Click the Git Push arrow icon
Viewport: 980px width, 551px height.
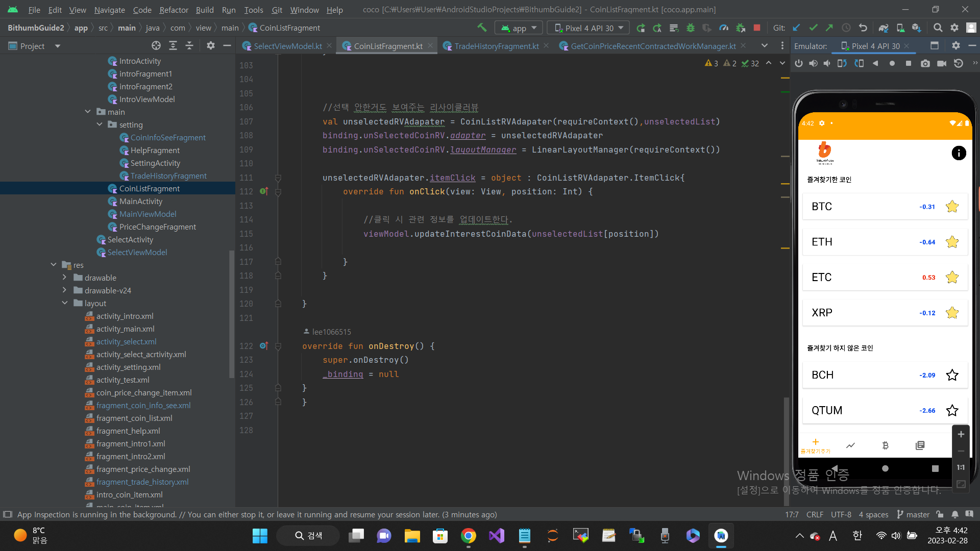tap(829, 28)
